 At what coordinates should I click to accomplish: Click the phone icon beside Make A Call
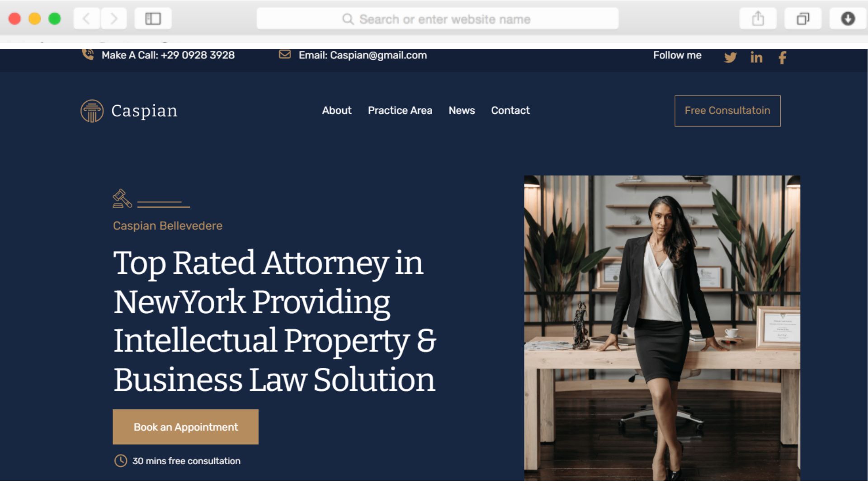coord(88,54)
